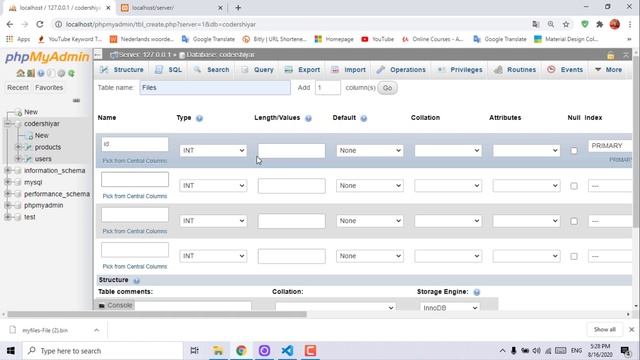Open the Operations tab
Image resolution: width=640 pixels, height=360 pixels.
tap(401, 70)
